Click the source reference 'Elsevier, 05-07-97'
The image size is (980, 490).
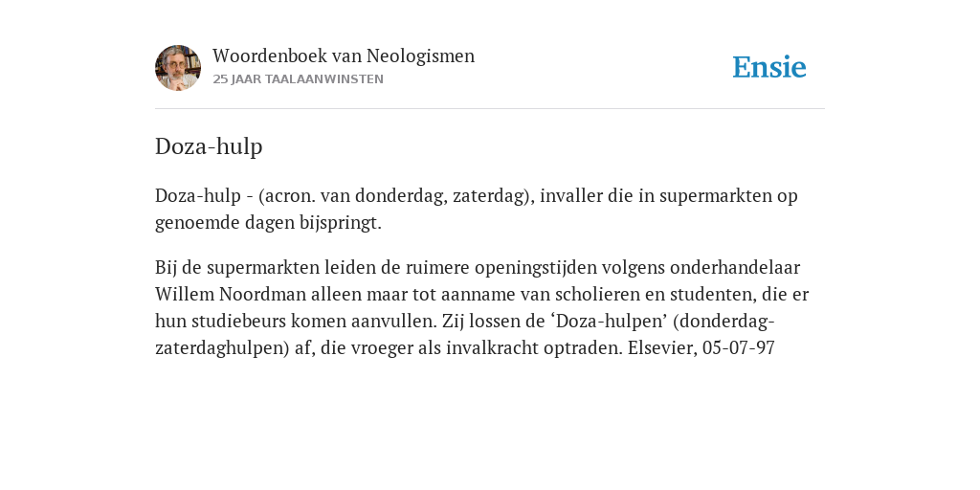702,348
